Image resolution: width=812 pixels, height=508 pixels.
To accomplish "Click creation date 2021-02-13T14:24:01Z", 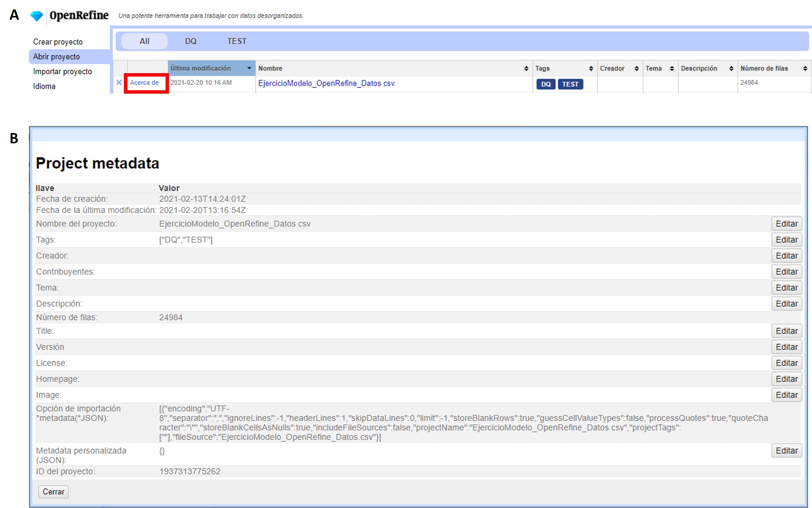I will (202, 199).
